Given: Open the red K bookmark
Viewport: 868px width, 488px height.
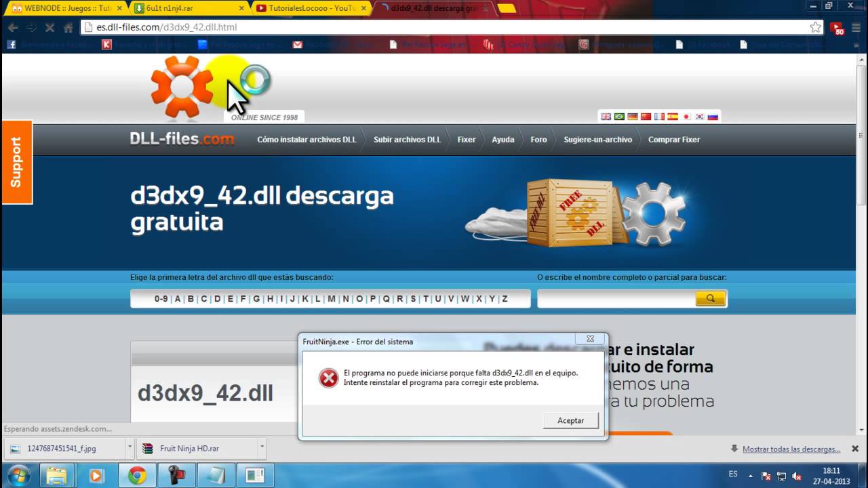Looking at the screenshot, I should pos(106,45).
